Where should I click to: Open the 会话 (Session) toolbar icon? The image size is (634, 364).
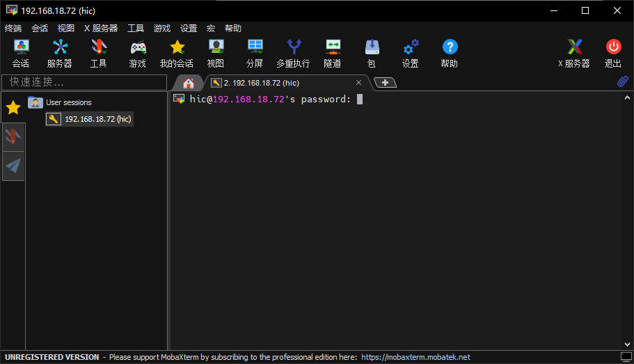click(21, 53)
